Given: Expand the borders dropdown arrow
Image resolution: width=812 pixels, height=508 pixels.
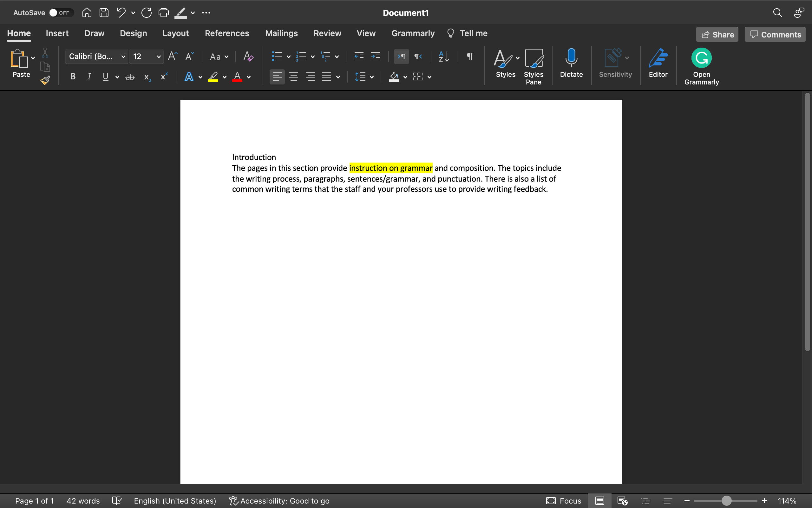Looking at the screenshot, I should (x=429, y=77).
